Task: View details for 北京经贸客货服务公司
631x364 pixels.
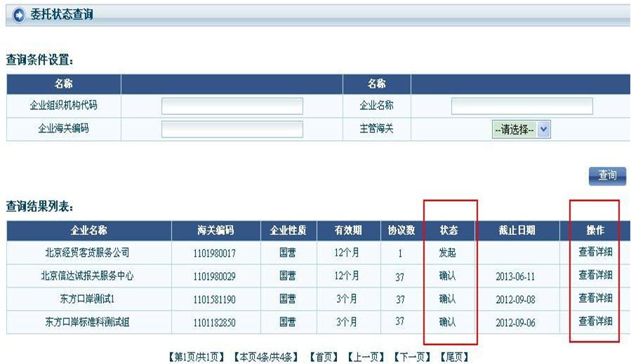Action: click(595, 252)
